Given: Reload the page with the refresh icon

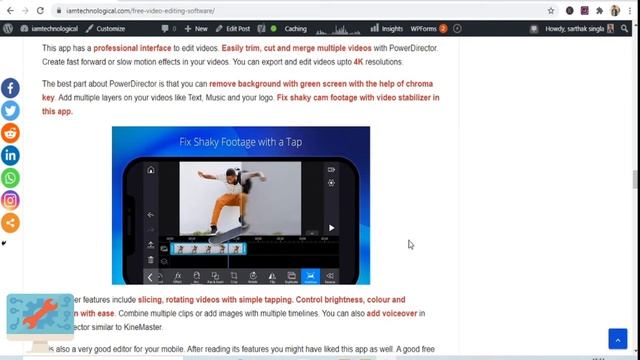Looking at the screenshot, I should [40, 11].
